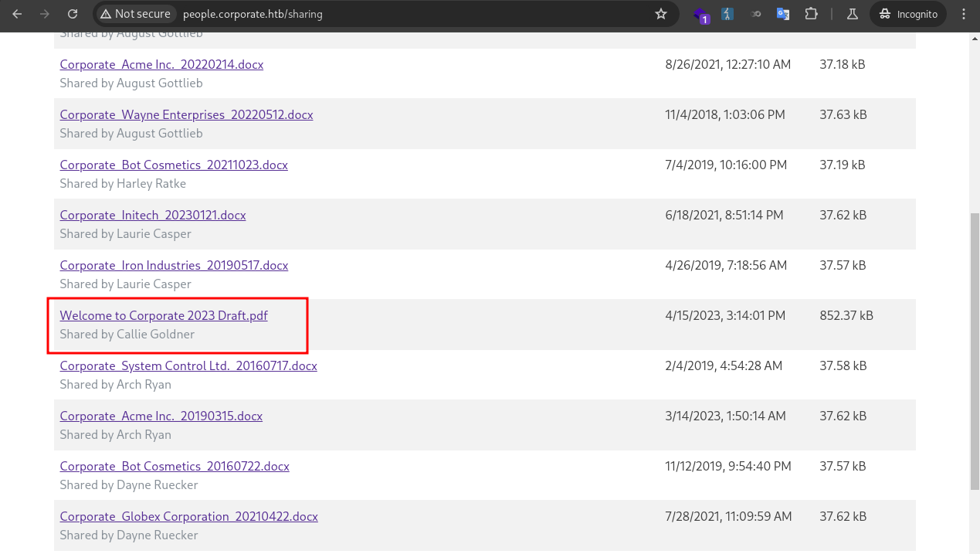This screenshot has width=980, height=554.
Task: Click the Not secure site info indicator
Action: [x=134, y=14]
